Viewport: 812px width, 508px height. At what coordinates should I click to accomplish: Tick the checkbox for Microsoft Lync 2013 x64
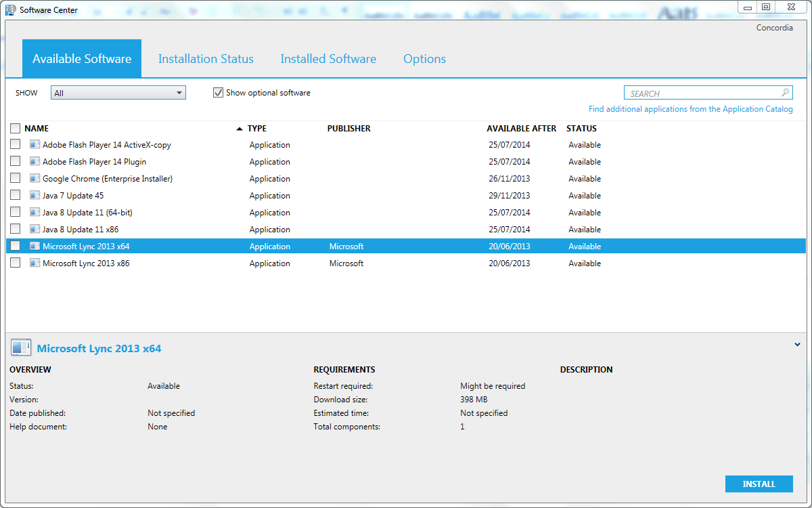pyautogui.click(x=15, y=245)
